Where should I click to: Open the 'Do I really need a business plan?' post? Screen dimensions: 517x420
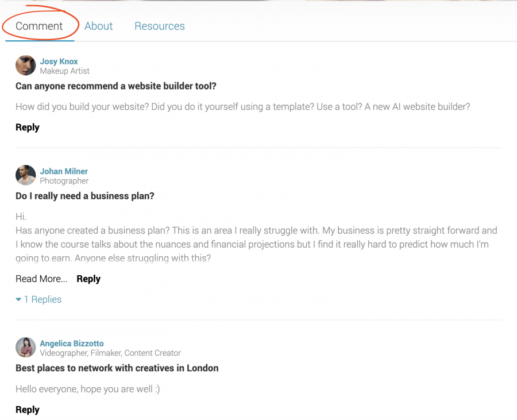(85, 196)
